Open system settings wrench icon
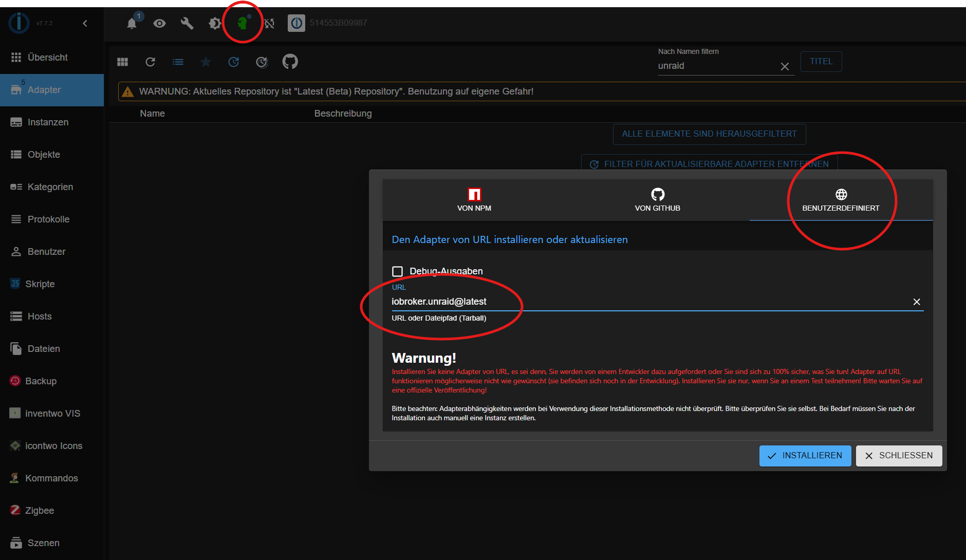Viewport: 966px width, 560px height. 187,23
